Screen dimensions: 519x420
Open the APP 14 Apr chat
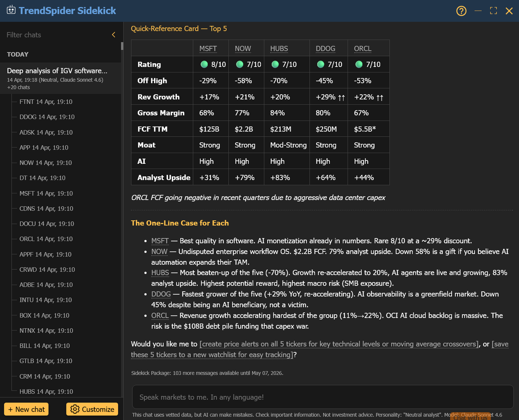tap(44, 147)
